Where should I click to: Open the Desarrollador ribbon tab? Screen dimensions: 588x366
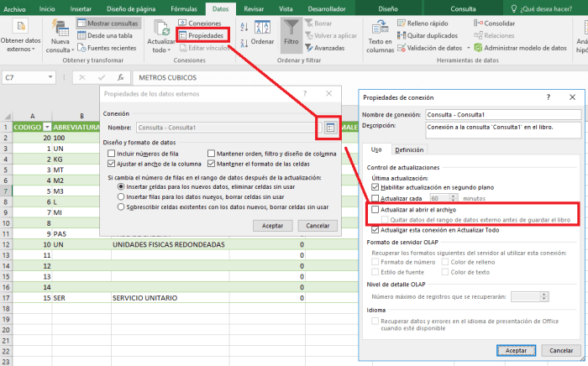click(x=327, y=8)
